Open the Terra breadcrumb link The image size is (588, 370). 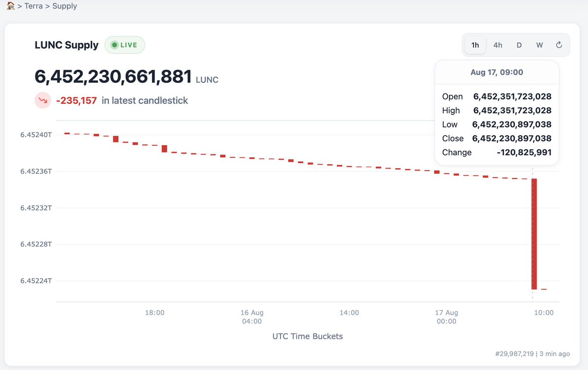point(33,6)
